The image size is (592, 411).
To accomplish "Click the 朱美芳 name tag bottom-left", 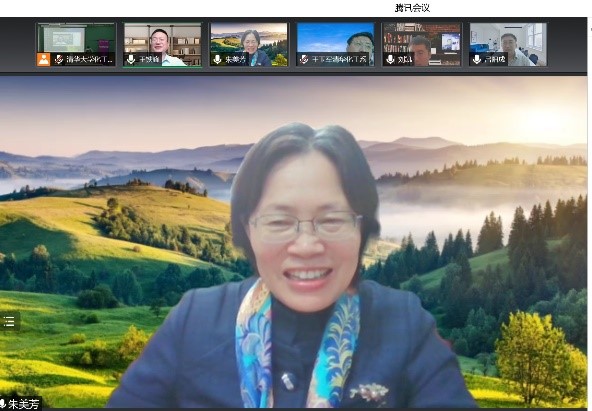I will point(23,404).
